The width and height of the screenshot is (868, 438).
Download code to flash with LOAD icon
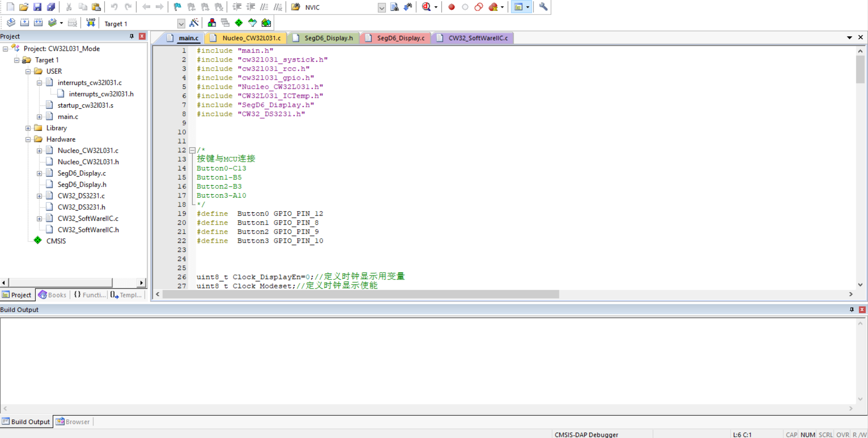click(91, 23)
